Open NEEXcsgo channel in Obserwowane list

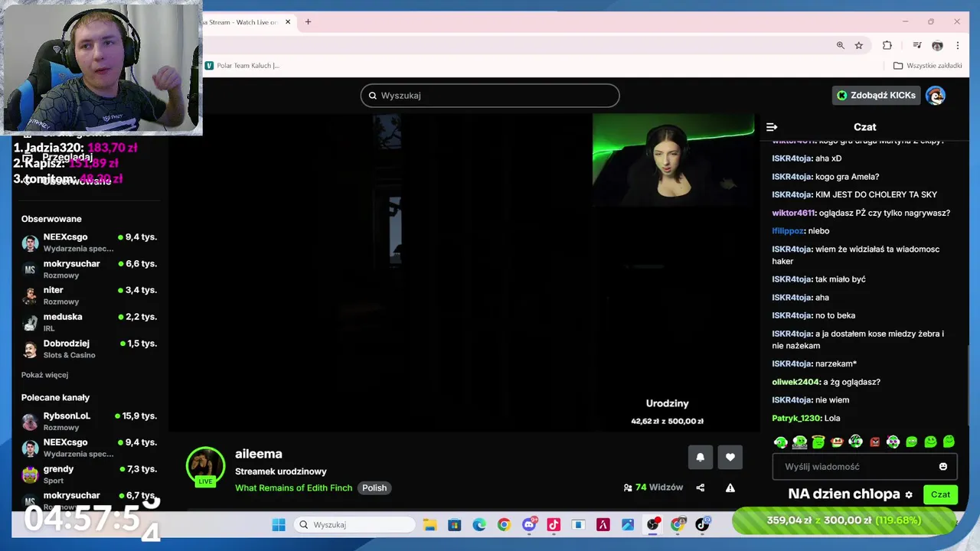click(x=89, y=243)
